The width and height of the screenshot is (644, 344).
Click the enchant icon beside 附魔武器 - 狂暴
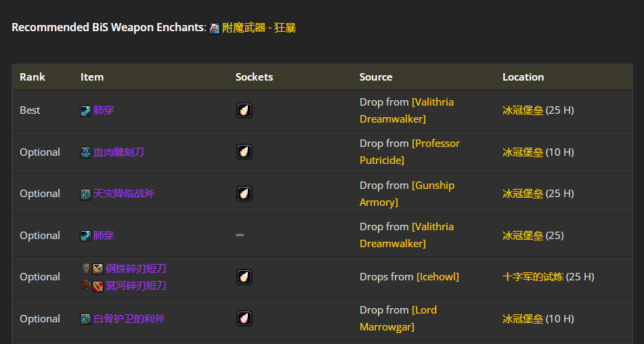(214, 28)
